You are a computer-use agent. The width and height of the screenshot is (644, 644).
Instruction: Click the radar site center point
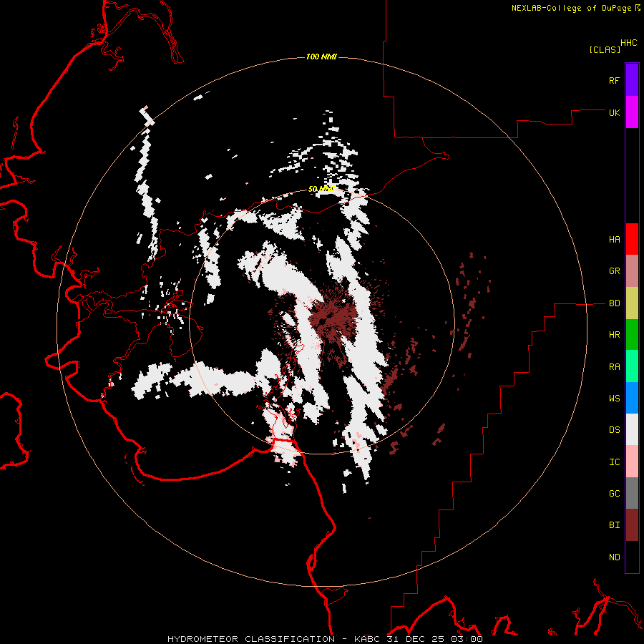(323, 321)
